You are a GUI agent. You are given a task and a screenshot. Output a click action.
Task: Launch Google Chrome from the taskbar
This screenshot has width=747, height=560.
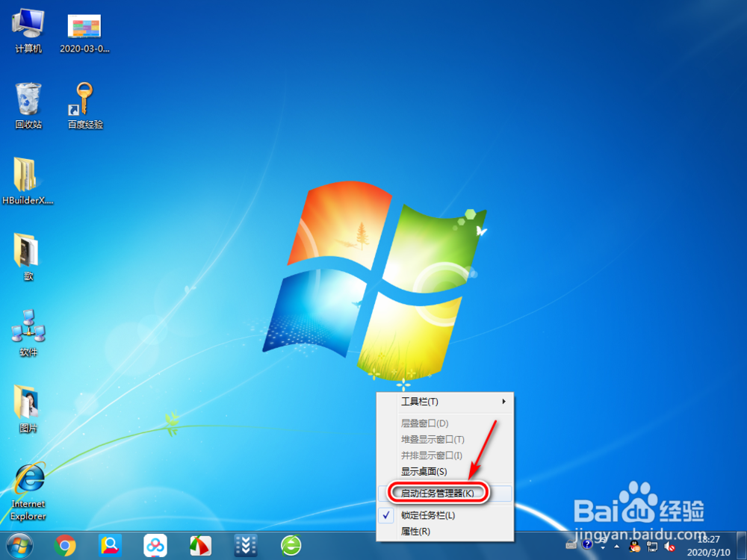point(65,546)
